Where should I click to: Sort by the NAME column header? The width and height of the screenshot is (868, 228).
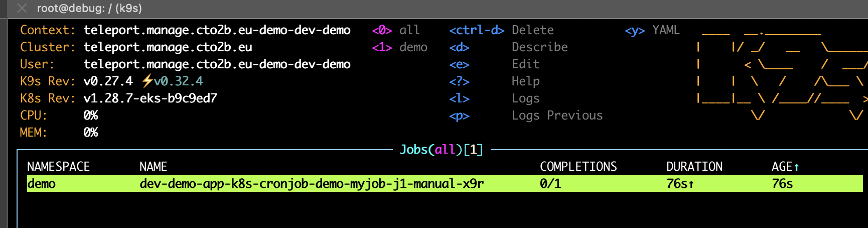pos(153,167)
